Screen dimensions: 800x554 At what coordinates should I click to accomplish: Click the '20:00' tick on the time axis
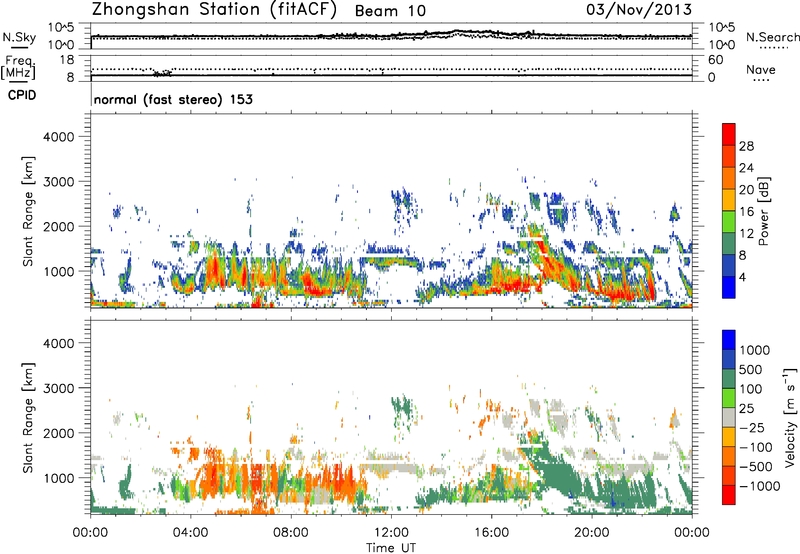[592, 533]
